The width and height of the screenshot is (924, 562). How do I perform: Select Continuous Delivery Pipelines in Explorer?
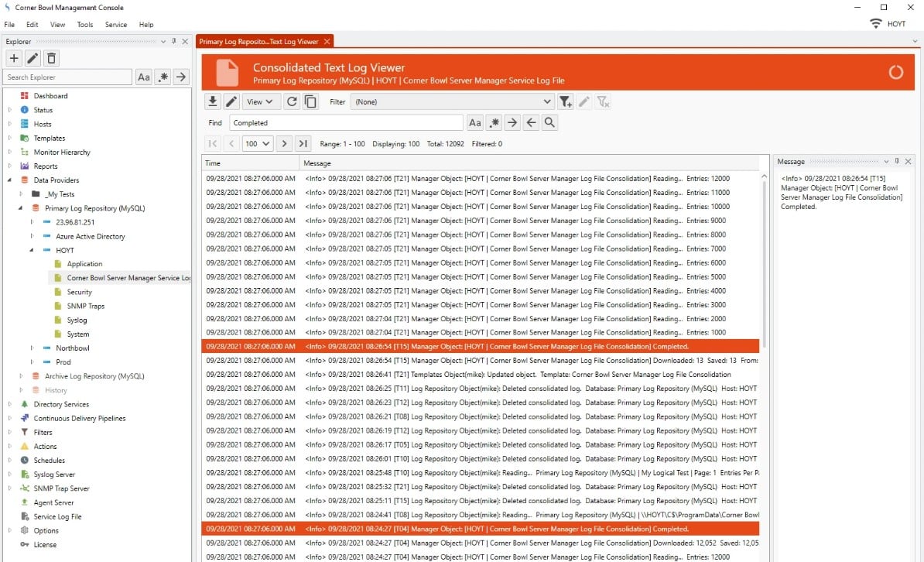(80, 418)
